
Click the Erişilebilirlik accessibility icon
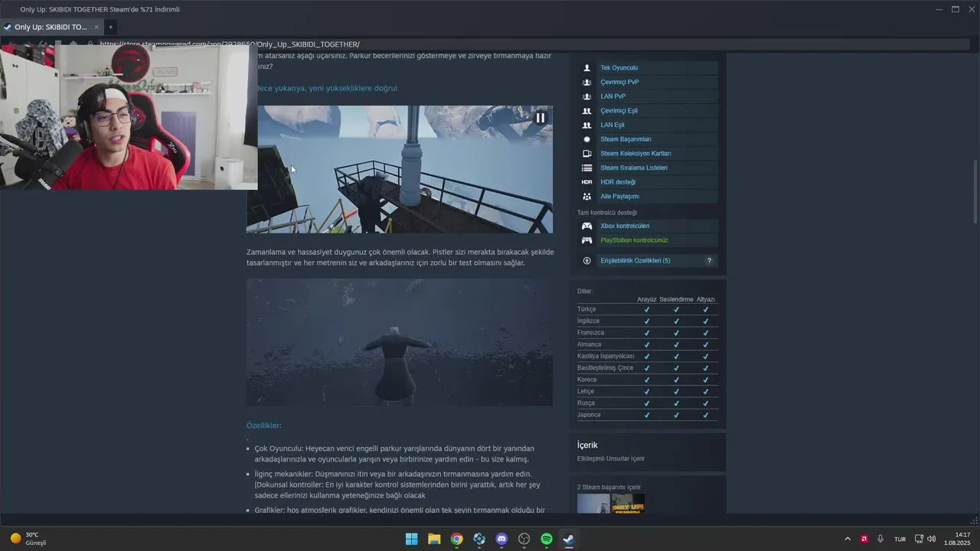click(x=587, y=261)
